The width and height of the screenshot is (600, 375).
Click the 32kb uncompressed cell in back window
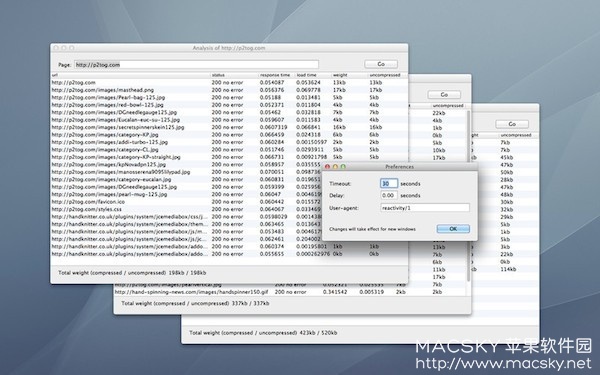click(x=507, y=210)
